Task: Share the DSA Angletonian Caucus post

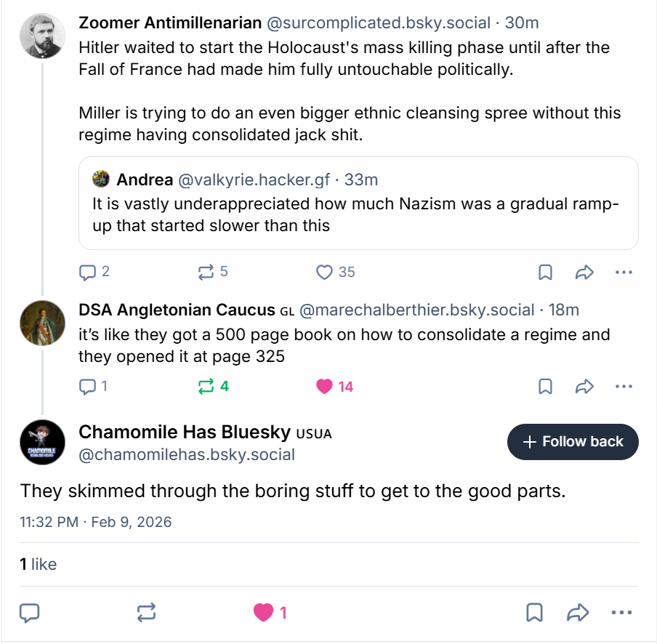Action: [x=584, y=386]
